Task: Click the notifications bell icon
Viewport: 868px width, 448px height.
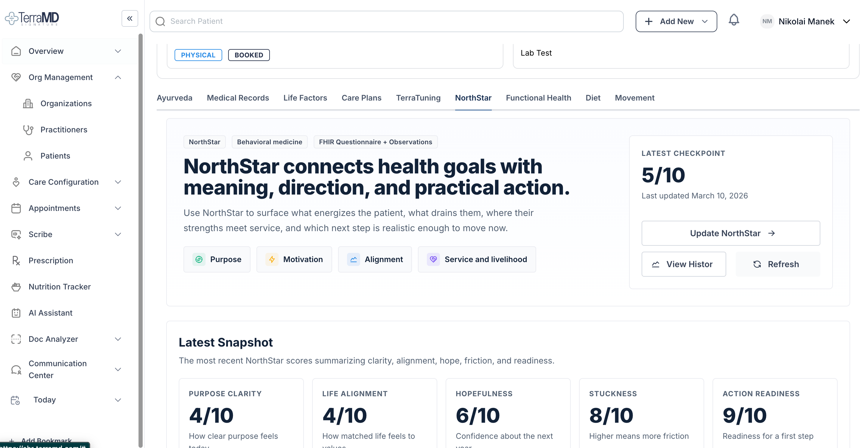Action: [734, 21]
